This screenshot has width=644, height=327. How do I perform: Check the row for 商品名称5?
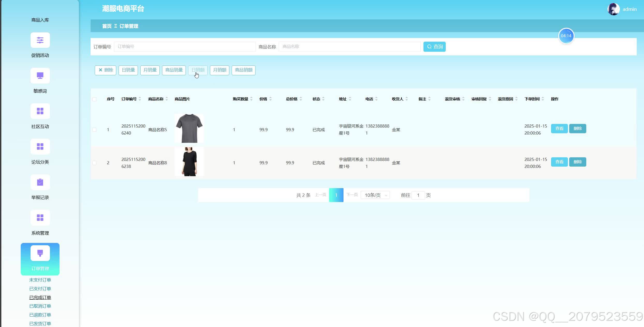coord(94,130)
